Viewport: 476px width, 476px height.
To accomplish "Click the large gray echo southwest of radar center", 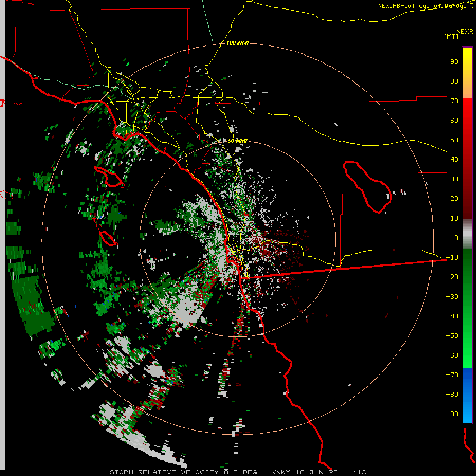I will pyautogui.click(x=187, y=309).
